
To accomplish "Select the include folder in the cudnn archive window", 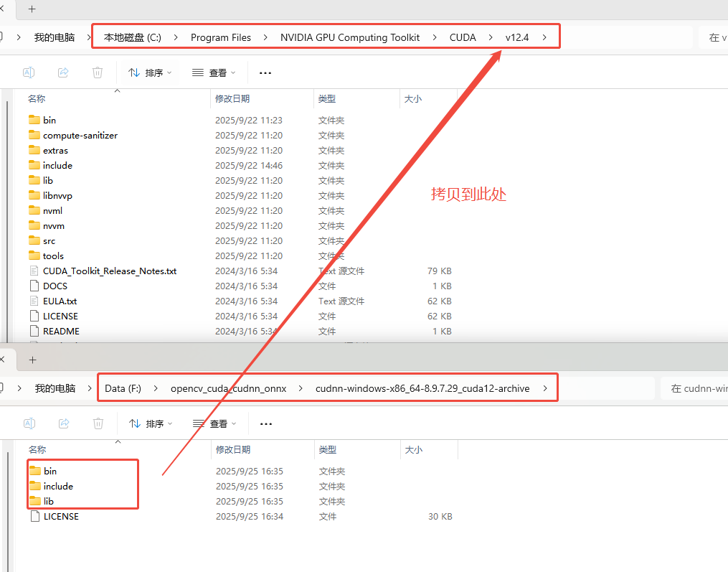I will pos(58,486).
